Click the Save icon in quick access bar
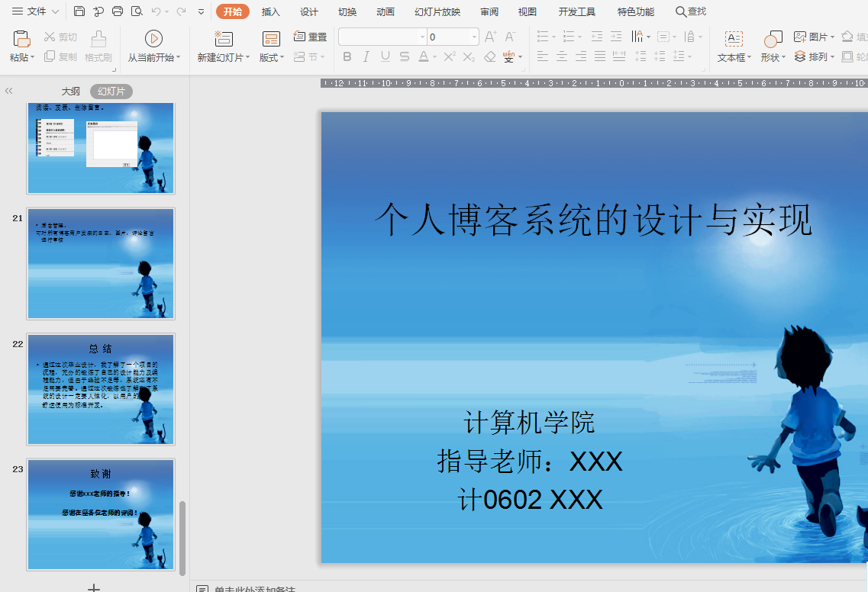The width and height of the screenshot is (868, 592). pyautogui.click(x=79, y=11)
